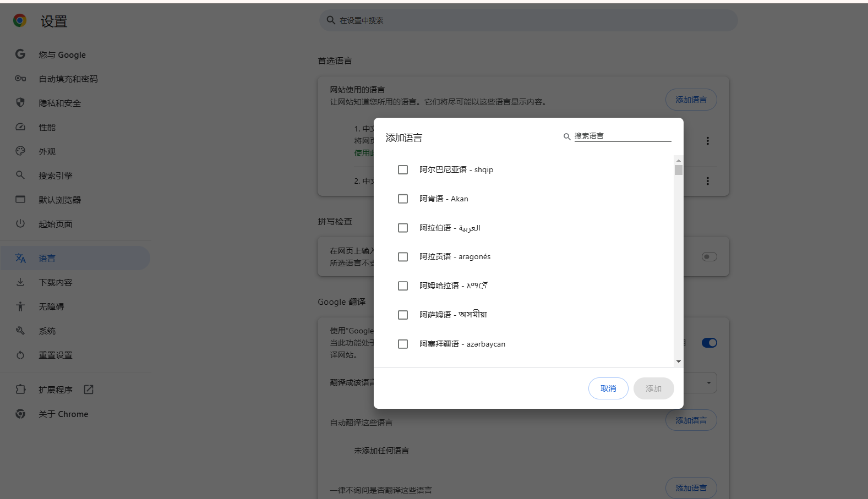Screen dimensions: 868x499
Task: Click the Chrome logo beside 设置
Action: pos(20,21)
